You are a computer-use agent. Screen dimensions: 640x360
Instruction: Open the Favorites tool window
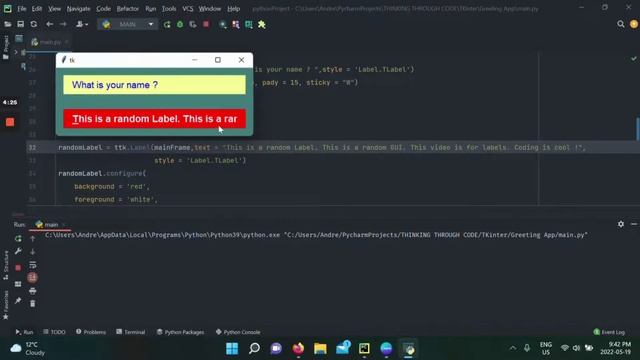tap(6, 304)
